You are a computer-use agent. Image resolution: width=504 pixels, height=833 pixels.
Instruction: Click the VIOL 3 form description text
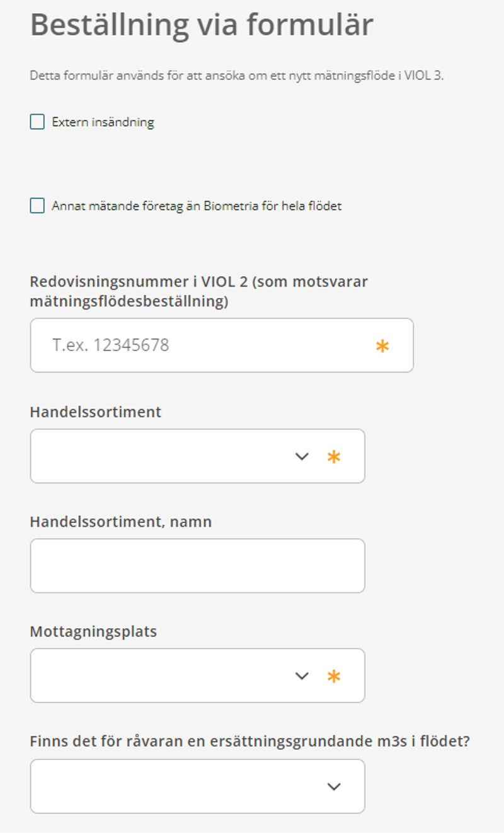(237, 76)
